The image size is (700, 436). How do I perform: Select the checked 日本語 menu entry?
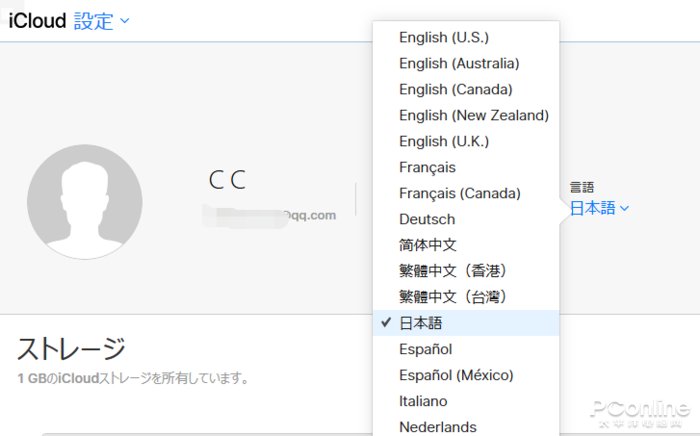click(x=466, y=323)
